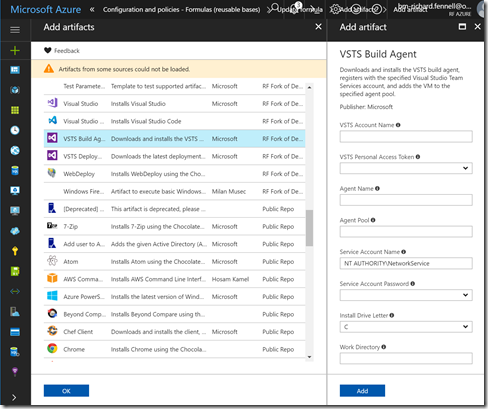Click 'Installs Visual Studio Code' description
Screen dimensions: 488x409
(146, 121)
